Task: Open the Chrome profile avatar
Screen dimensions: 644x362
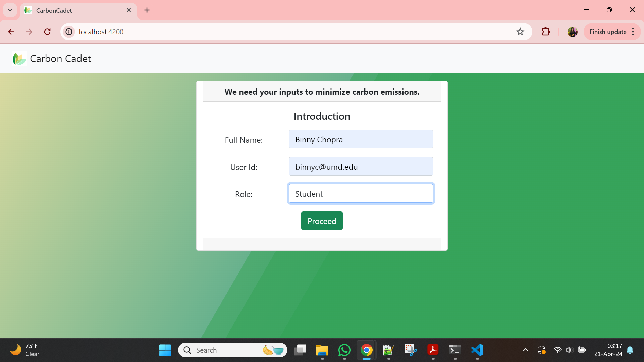Action: click(x=572, y=32)
